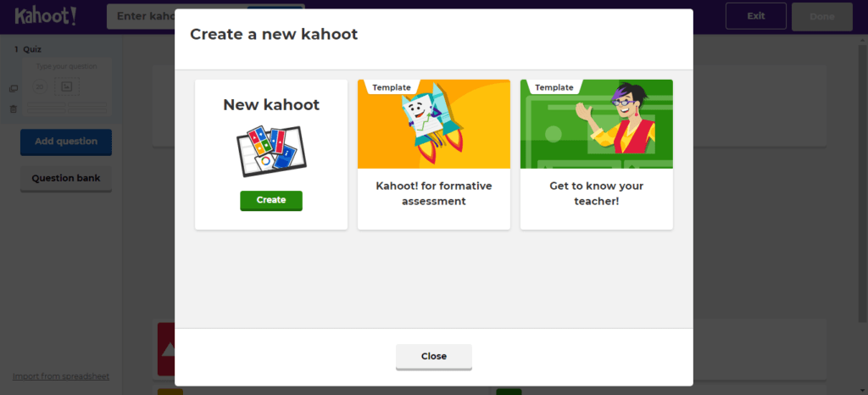The image size is (868, 395).
Task: Click the duplicate question icon
Action: pos(13,89)
